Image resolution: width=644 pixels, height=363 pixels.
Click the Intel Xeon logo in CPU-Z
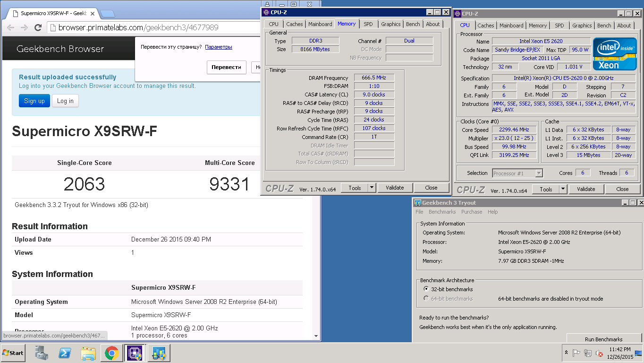tap(614, 54)
